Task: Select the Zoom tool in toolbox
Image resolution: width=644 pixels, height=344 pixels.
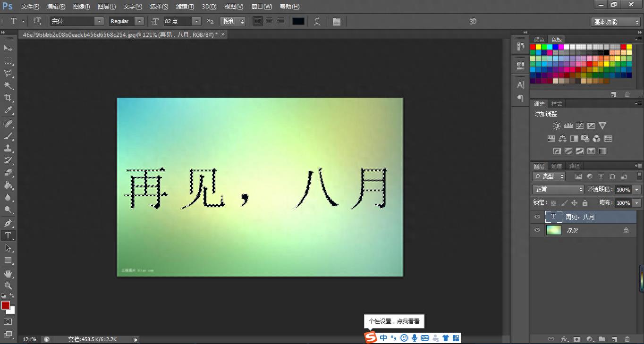Action: click(x=8, y=286)
